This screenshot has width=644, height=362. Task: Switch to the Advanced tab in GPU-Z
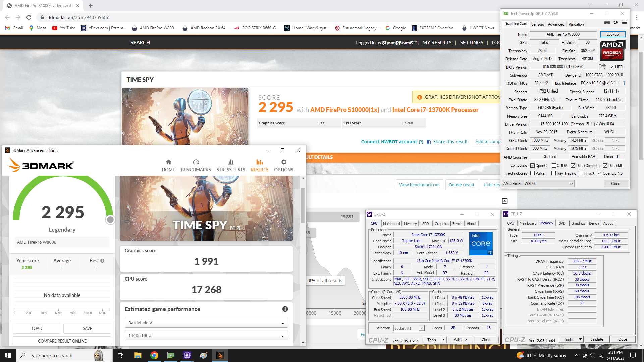click(x=556, y=24)
